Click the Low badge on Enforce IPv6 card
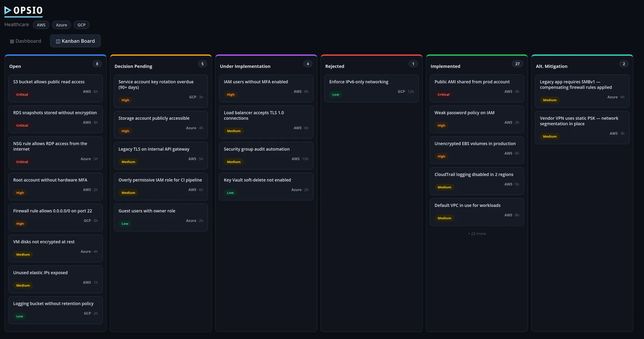 pos(336,95)
